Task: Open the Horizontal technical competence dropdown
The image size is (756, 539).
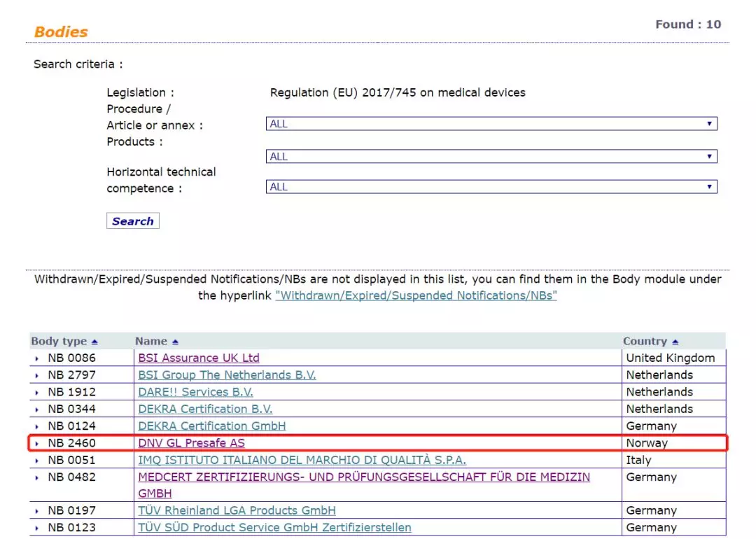Action: click(491, 187)
